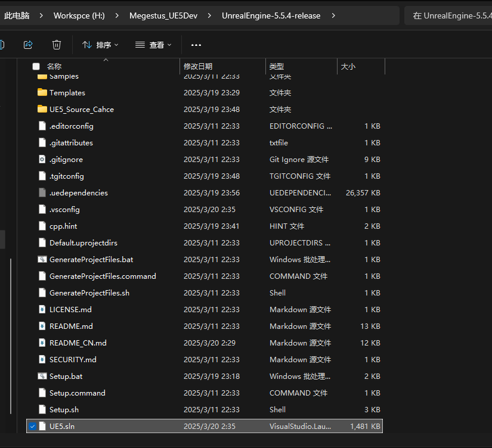Click the Share icon in toolbar
Image resolution: width=492 pixels, height=448 pixels.
28,45
